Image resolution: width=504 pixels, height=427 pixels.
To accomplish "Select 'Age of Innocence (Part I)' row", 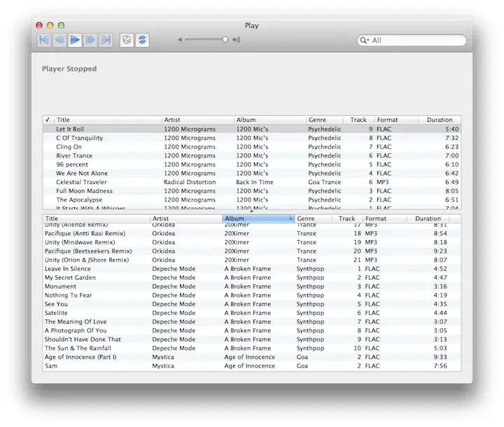I will pyautogui.click(x=252, y=357).
